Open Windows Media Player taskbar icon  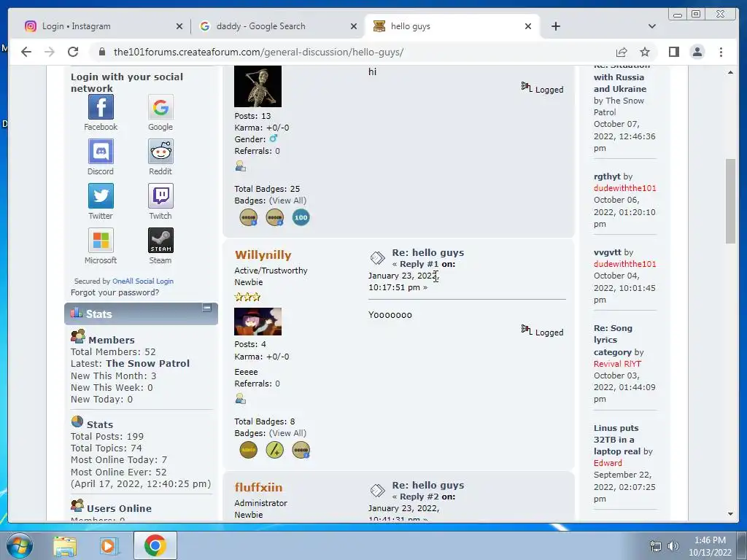pos(109,545)
